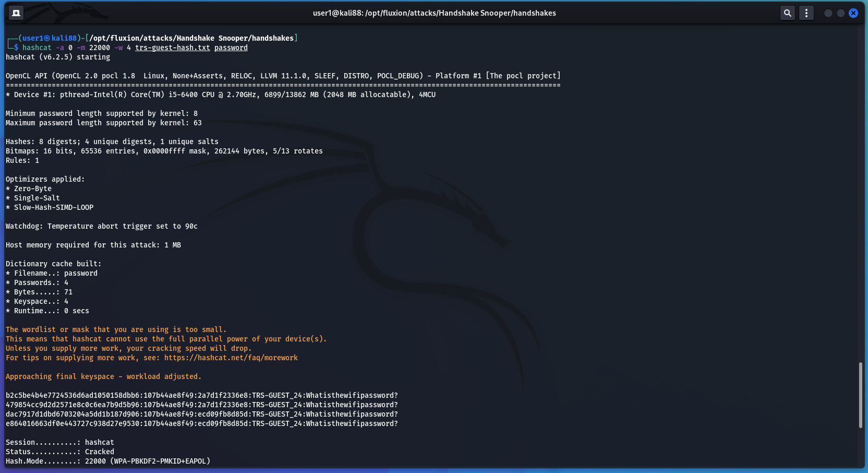Click the 'Dictionary cache built:' heading
This screenshot has width=868, height=473.
coord(54,264)
